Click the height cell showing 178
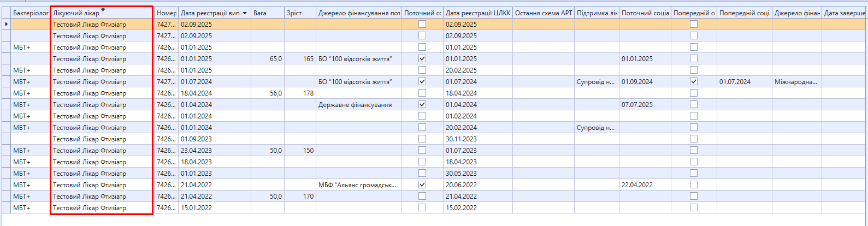This screenshot has width=868, height=226. (300, 93)
